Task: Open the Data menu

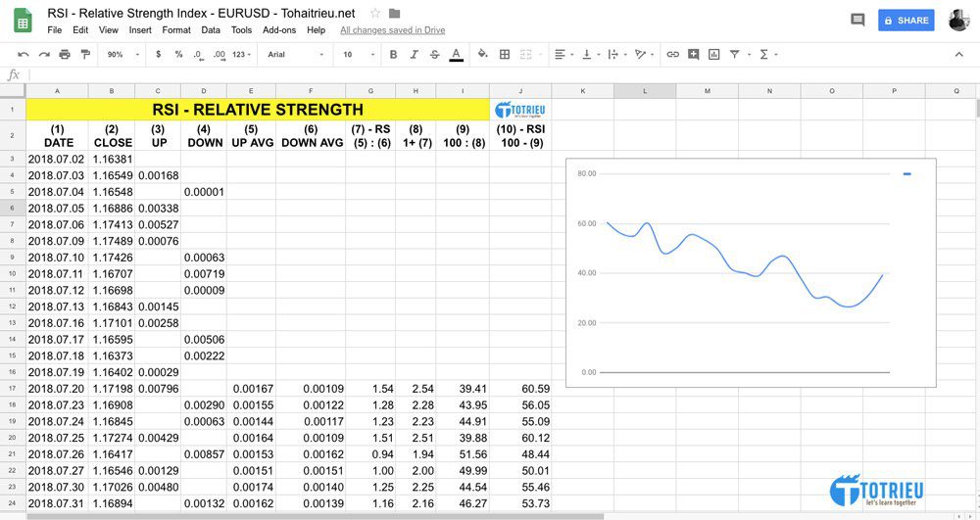Action: [x=211, y=30]
